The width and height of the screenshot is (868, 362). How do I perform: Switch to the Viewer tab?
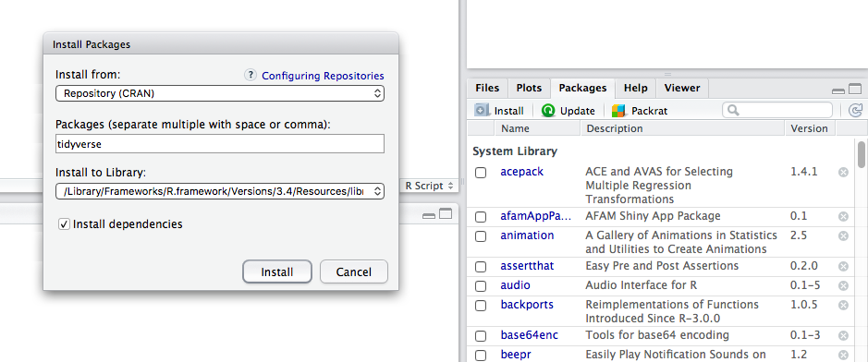682,88
